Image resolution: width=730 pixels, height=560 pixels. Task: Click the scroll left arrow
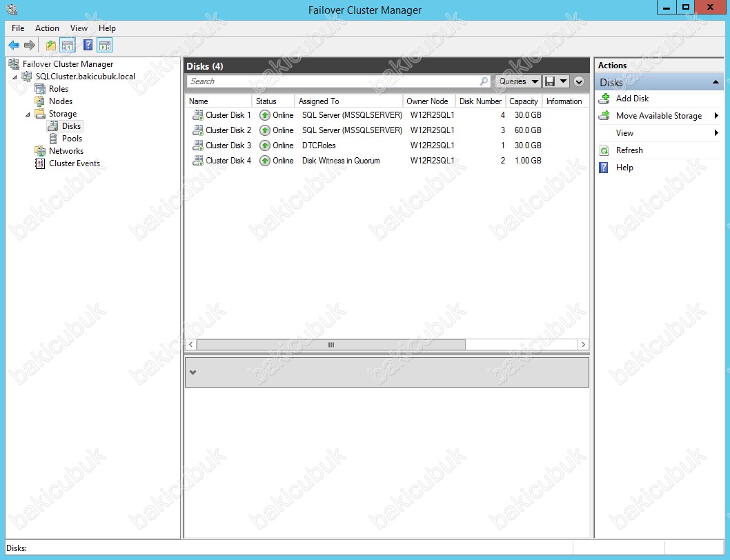point(190,345)
